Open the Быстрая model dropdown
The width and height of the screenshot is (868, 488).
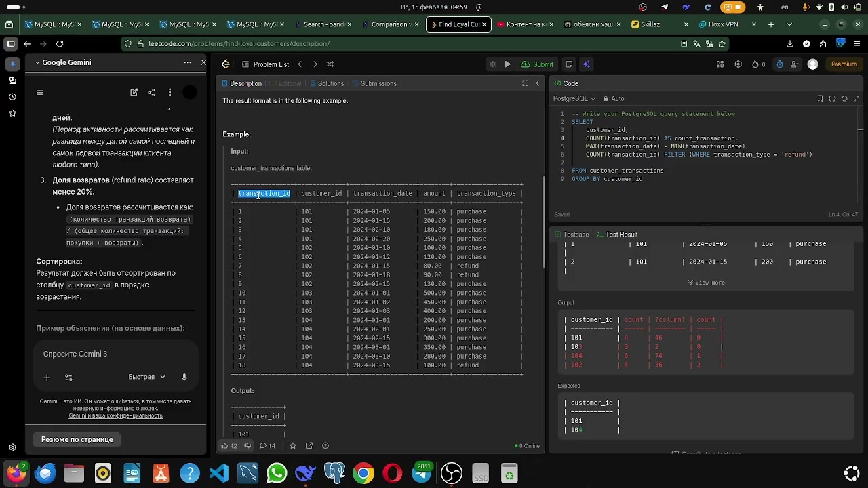[146, 377]
